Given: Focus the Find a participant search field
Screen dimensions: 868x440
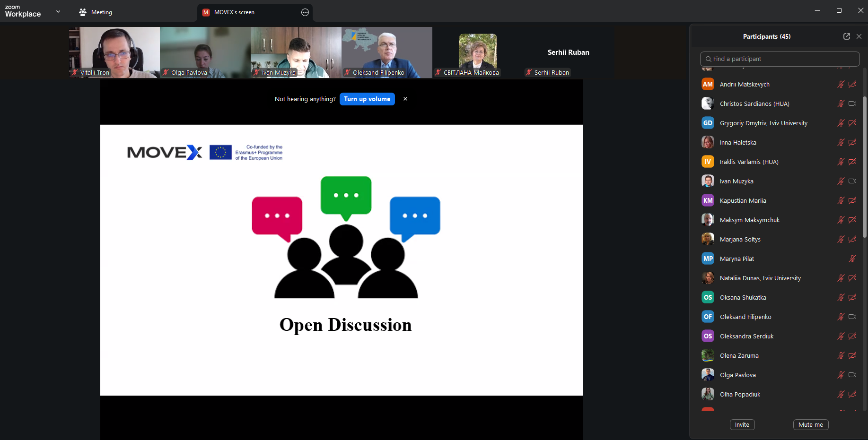Looking at the screenshot, I should point(780,59).
